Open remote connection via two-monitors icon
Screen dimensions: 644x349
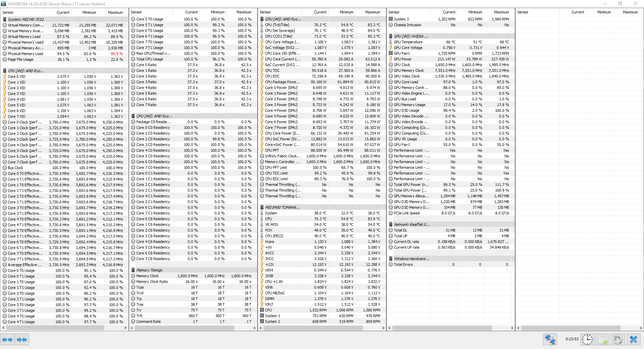click(550, 340)
